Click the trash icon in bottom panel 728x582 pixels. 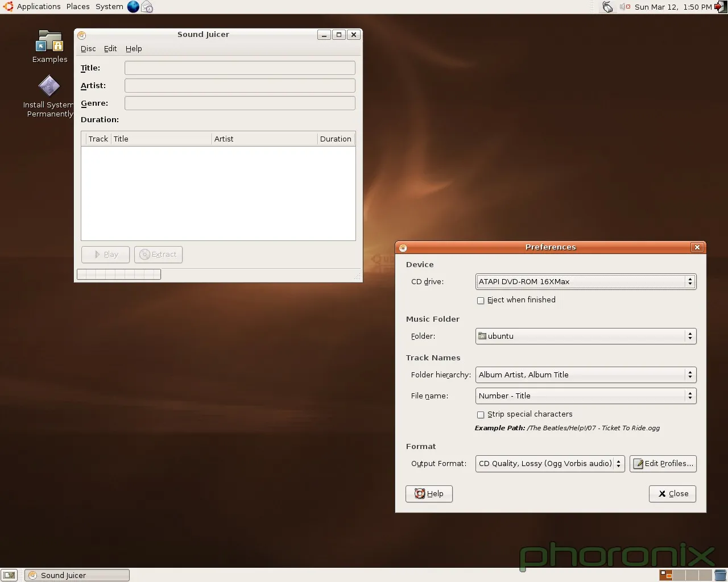tap(721, 575)
